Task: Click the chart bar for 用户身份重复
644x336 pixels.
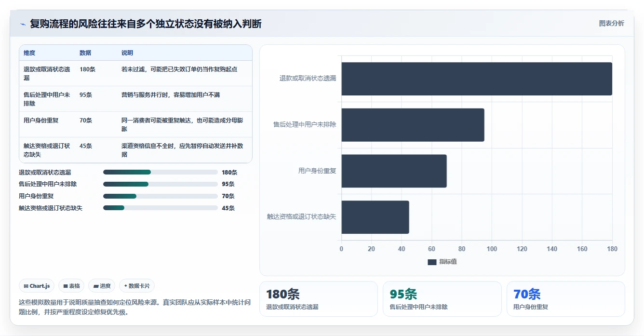Action: click(394, 171)
